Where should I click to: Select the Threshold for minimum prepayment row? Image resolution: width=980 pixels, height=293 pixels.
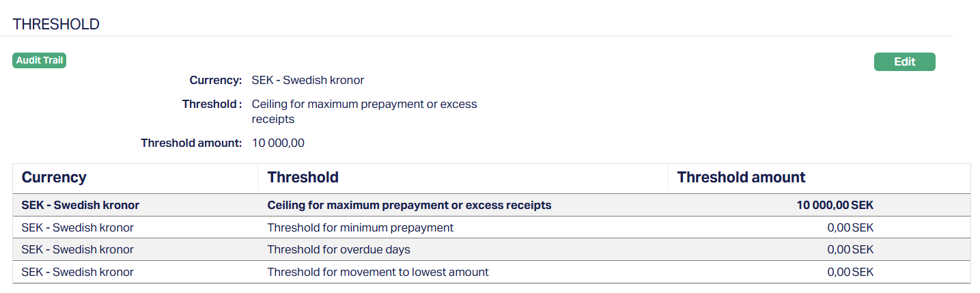point(360,227)
